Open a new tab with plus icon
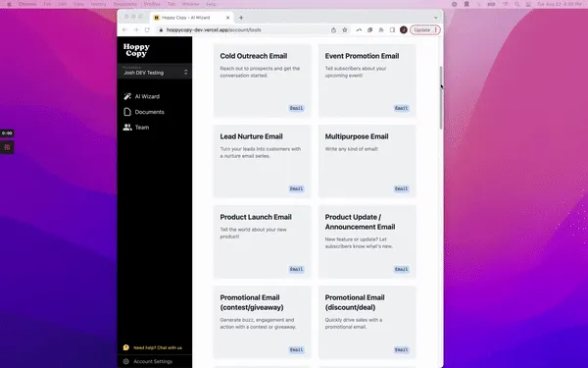 point(241,18)
